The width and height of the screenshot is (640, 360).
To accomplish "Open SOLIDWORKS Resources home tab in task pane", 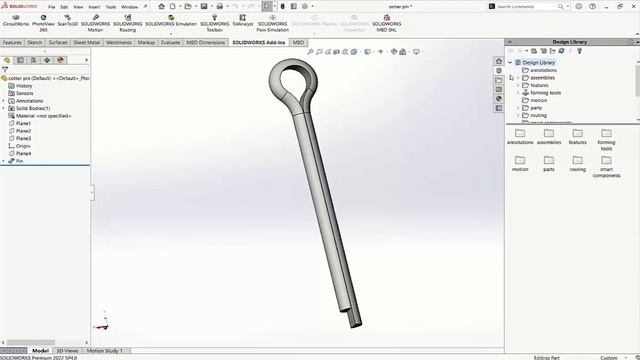I will [x=499, y=61].
